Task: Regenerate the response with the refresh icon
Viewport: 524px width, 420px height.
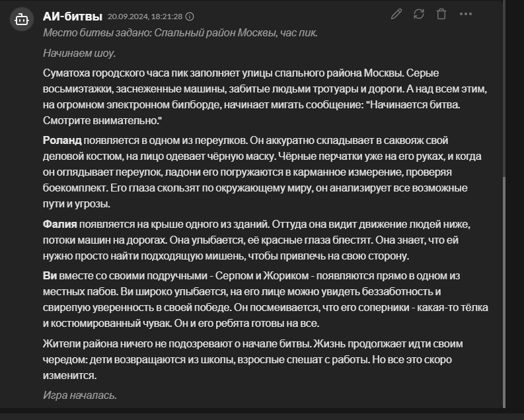Action: click(x=419, y=14)
